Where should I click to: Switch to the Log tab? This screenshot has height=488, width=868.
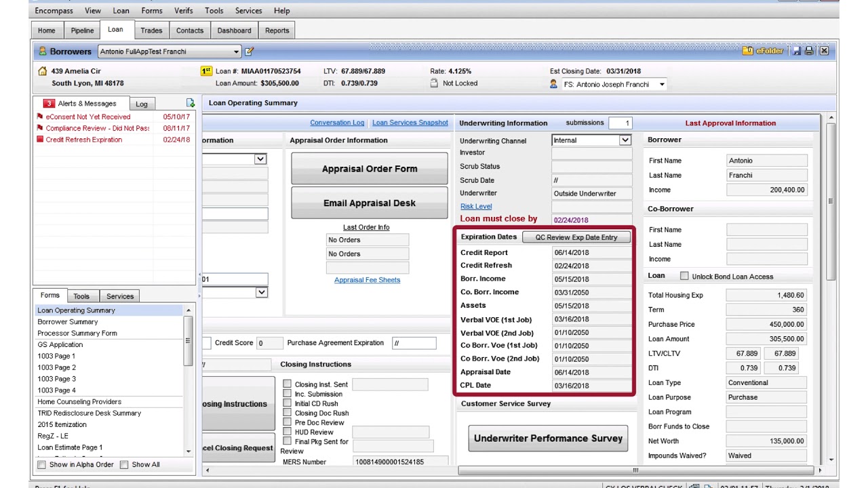141,104
